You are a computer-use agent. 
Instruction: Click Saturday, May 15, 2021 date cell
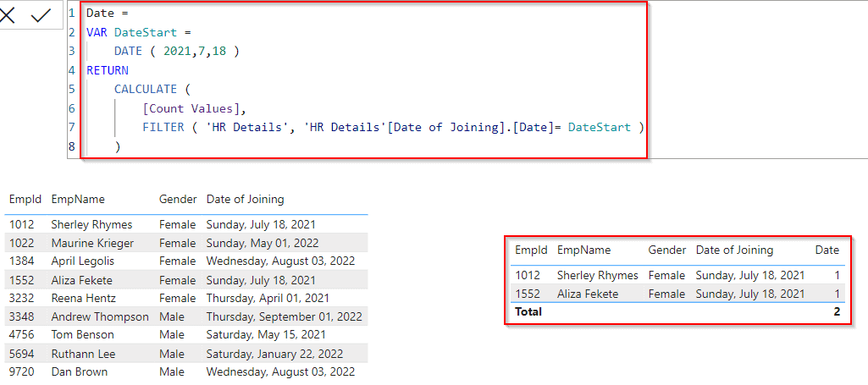pos(266,335)
